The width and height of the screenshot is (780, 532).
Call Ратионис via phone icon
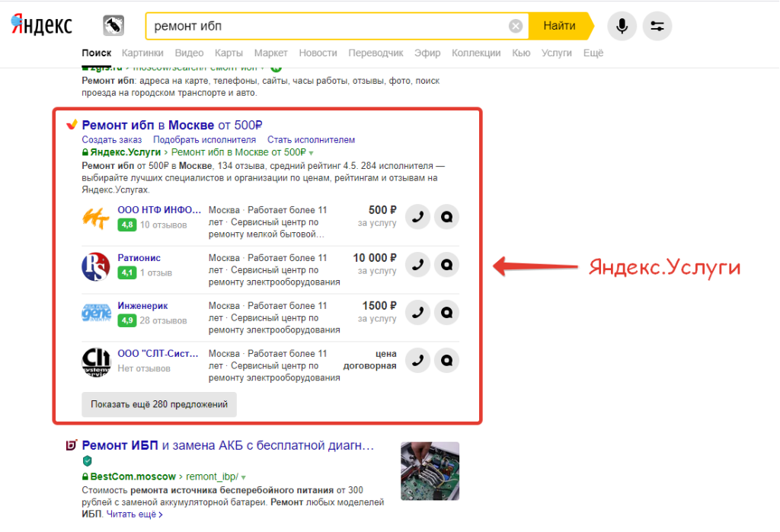pyautogui.click(x=418, y=265)
